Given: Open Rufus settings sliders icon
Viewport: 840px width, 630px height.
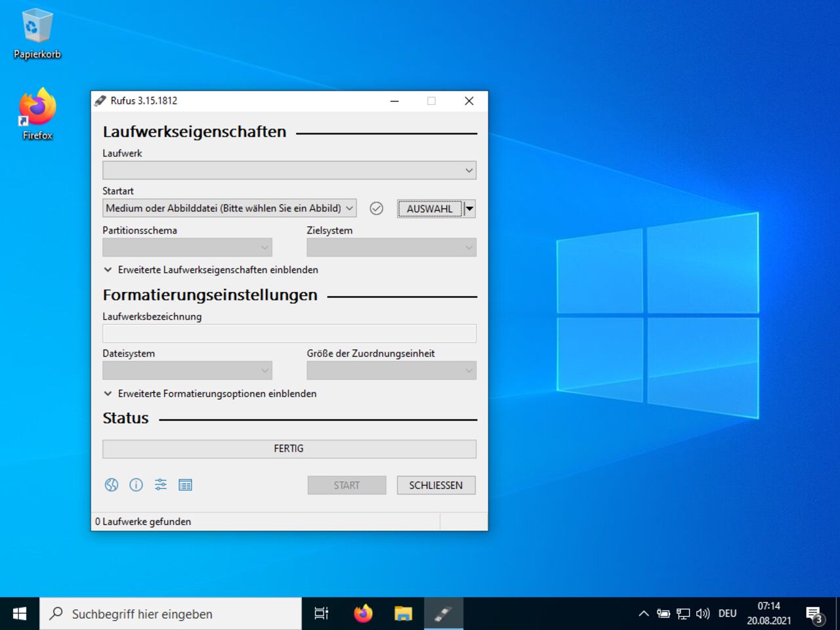Looking at the screenshot, I should tap(161, 485).
